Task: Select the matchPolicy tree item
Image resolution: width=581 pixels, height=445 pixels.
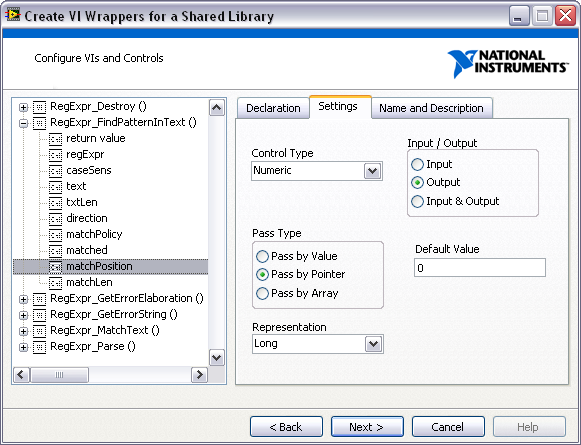Action: pyautogui.click(x=94, y=234)
